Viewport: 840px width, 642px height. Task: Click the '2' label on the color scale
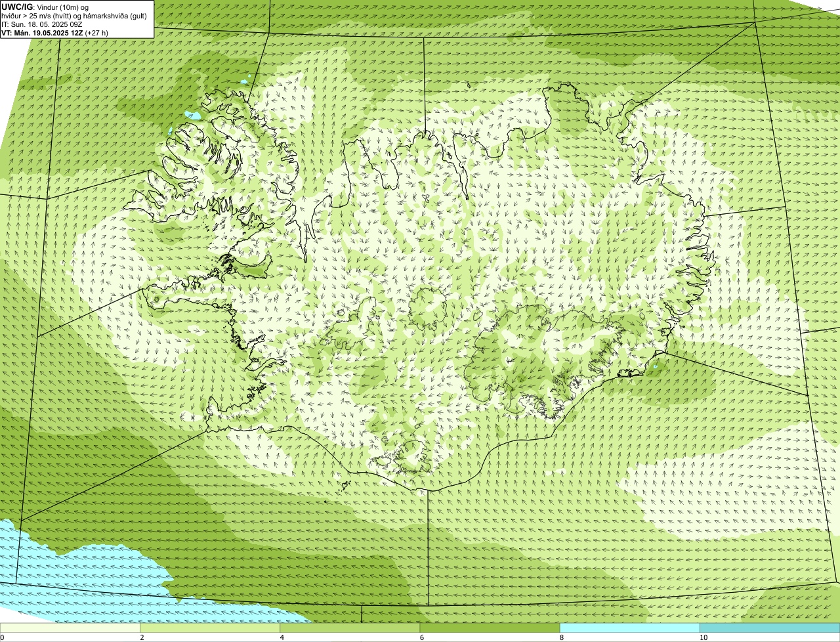(x=142, y=637)
